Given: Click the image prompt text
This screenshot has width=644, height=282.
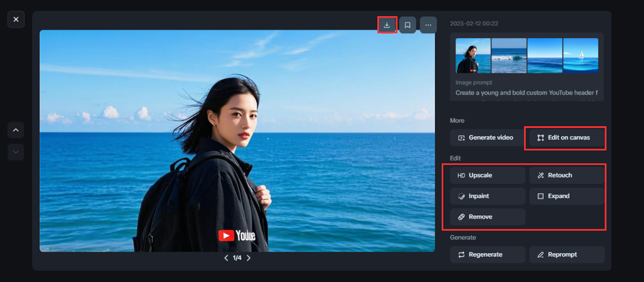Looking at the screenshot, I should 526,93.
